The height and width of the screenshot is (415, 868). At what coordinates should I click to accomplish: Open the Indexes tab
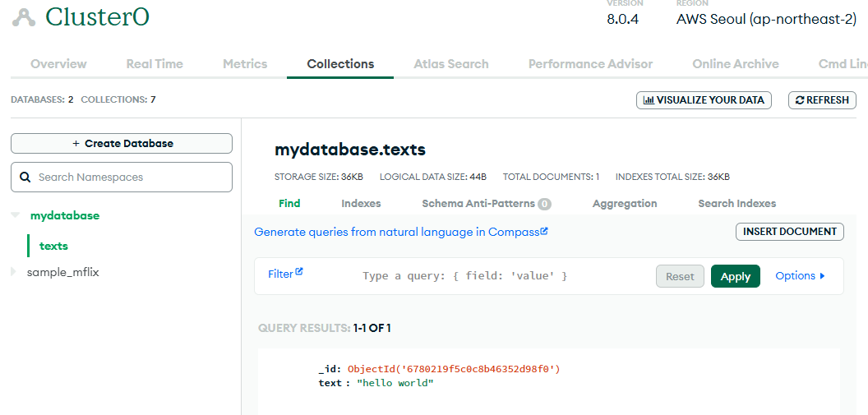(361, 204)
